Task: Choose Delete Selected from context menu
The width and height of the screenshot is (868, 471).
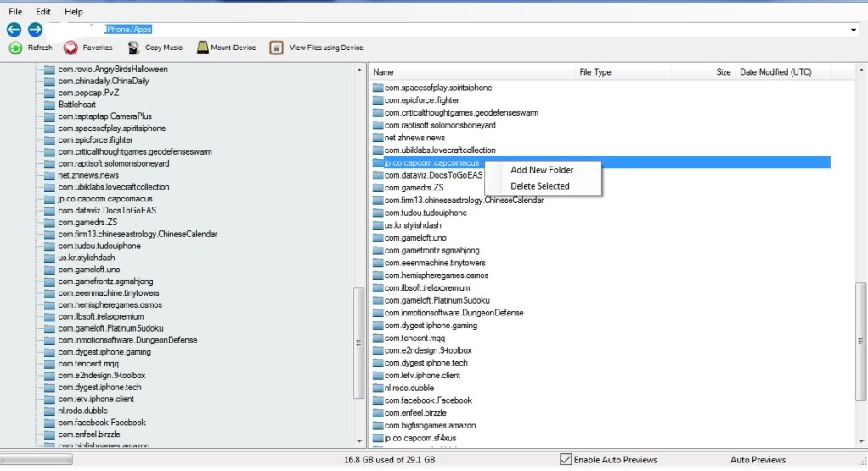Action: tap(539, 186)
